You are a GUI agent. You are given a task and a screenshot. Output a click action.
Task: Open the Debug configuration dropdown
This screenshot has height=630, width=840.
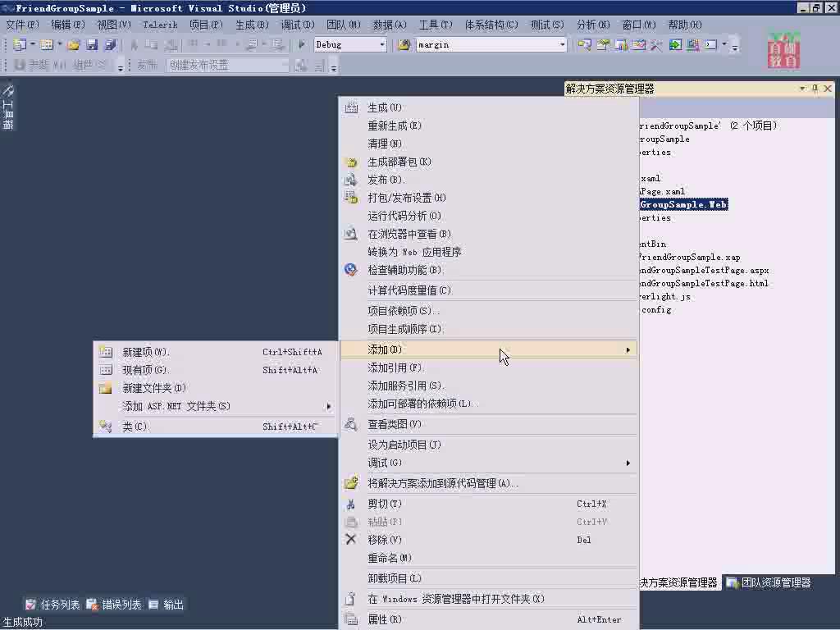(x=382, y=45)
